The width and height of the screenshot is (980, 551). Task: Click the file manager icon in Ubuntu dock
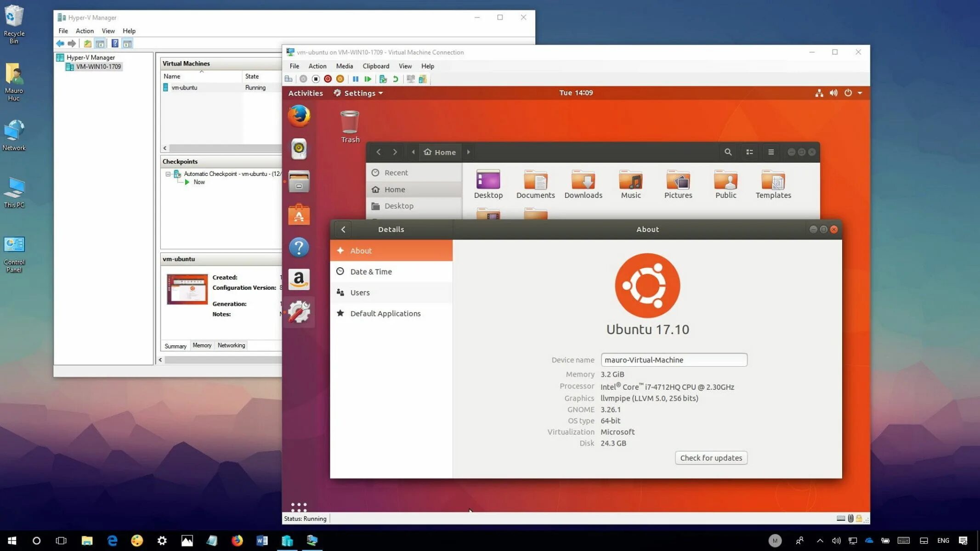tap(298, 182)
